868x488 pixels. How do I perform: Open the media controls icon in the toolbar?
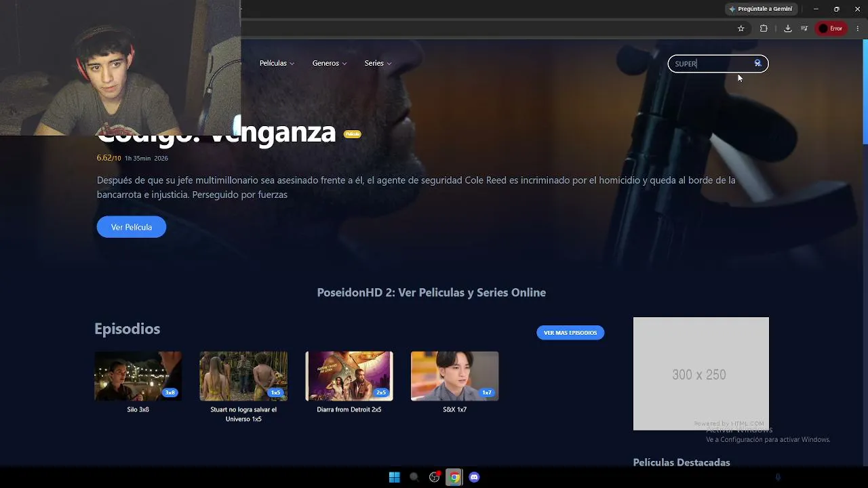[804, 28]
